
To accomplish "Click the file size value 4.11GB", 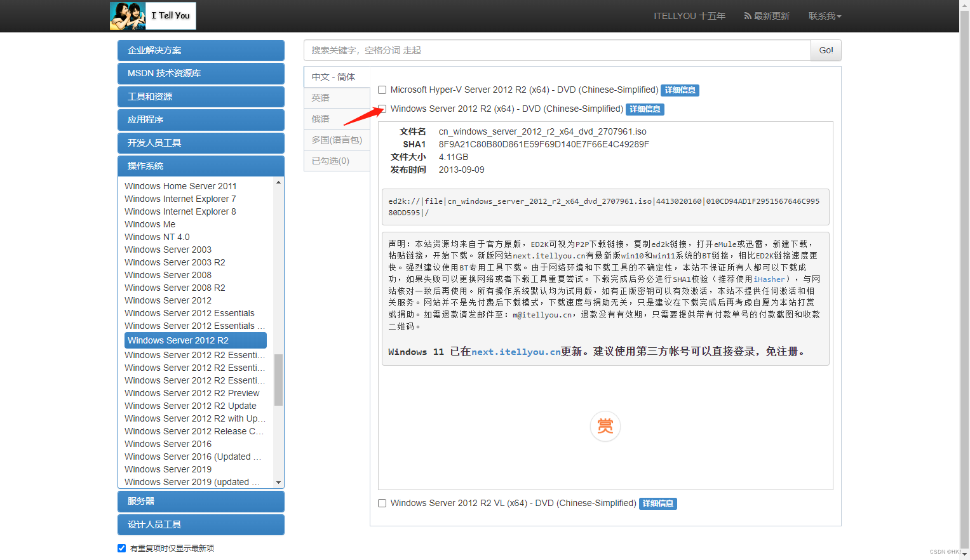I will coord(454,157).
